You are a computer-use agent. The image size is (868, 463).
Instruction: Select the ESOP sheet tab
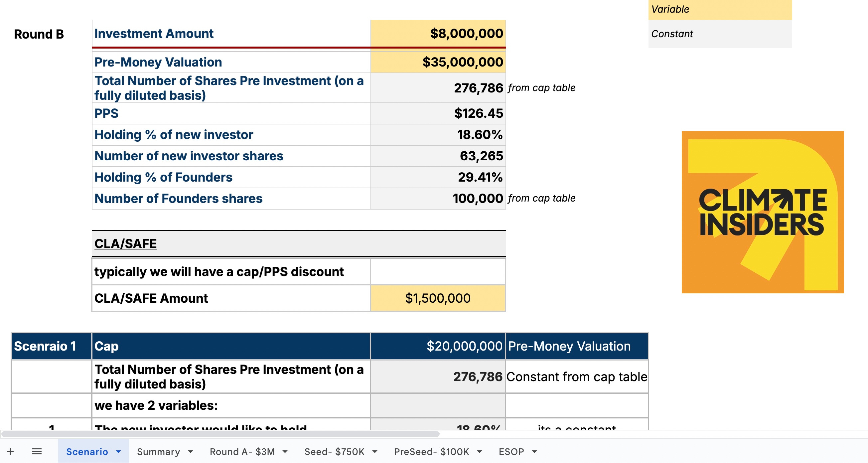coord(511,452)
